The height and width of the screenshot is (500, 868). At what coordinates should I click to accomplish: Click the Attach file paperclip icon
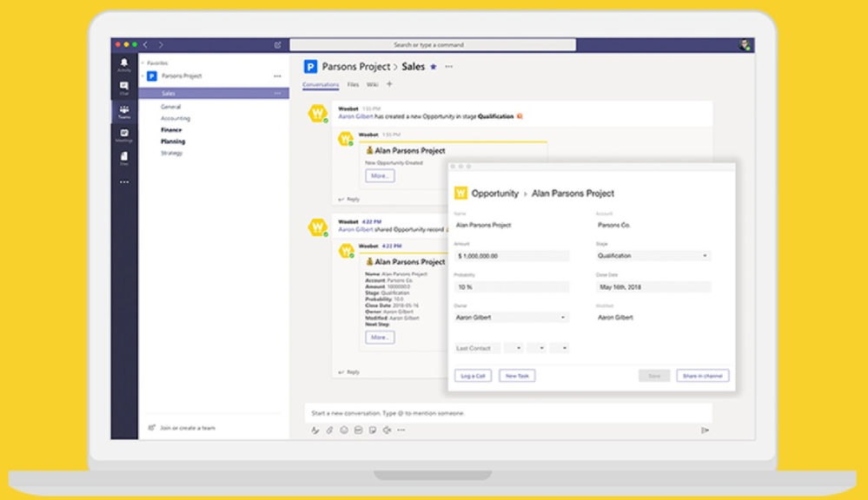[x=329, y=431]
